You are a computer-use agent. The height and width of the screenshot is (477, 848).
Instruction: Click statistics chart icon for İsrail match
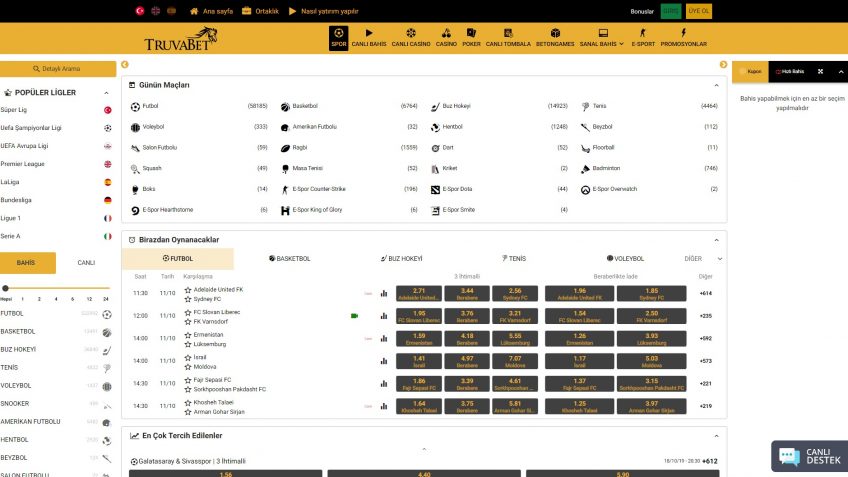384,361
